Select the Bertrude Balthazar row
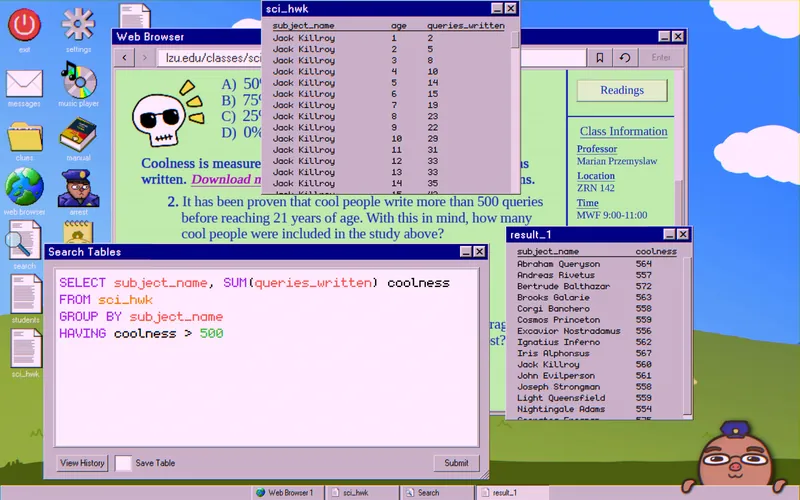Viewport: 800px width, 500px height. point(598,286)
